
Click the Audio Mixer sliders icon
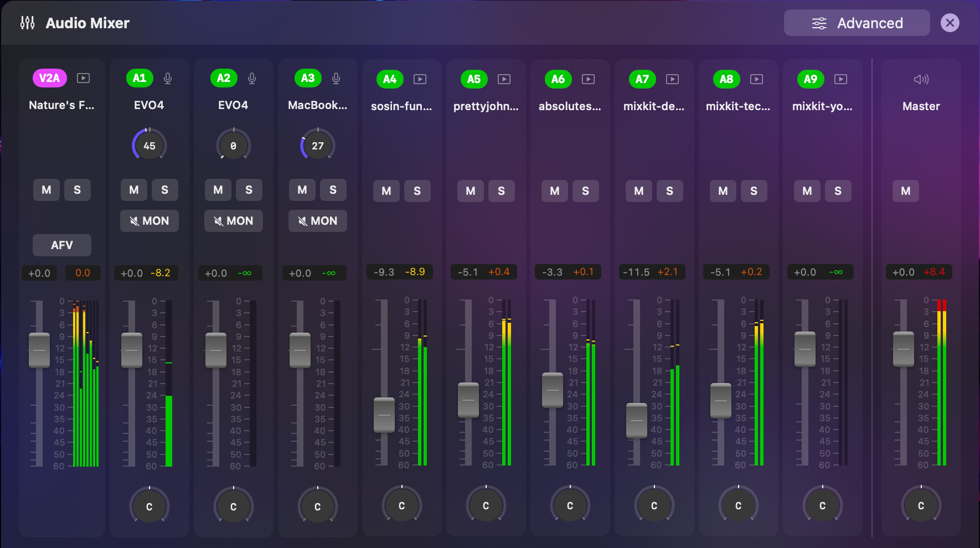(27, 23)
